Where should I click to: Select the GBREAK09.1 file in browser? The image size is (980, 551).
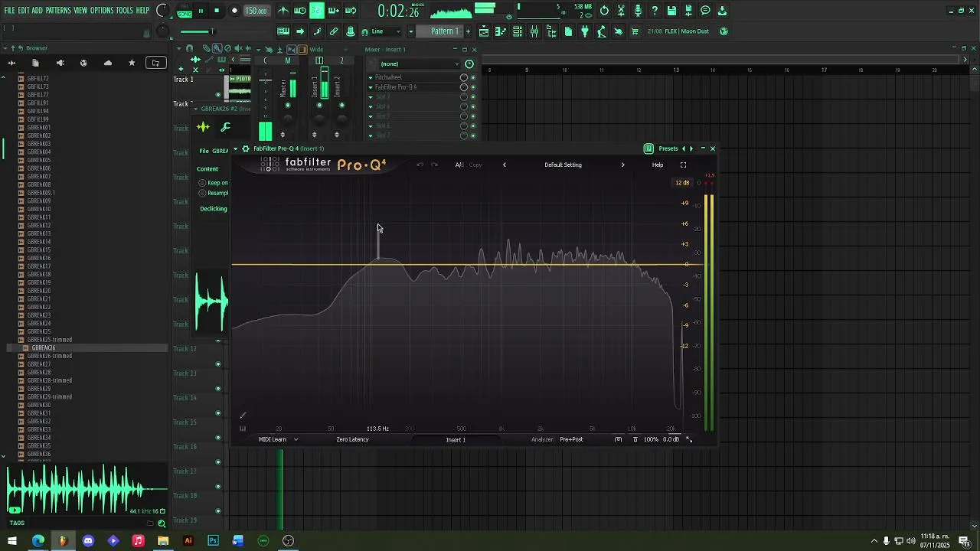[x=41, y=193]
